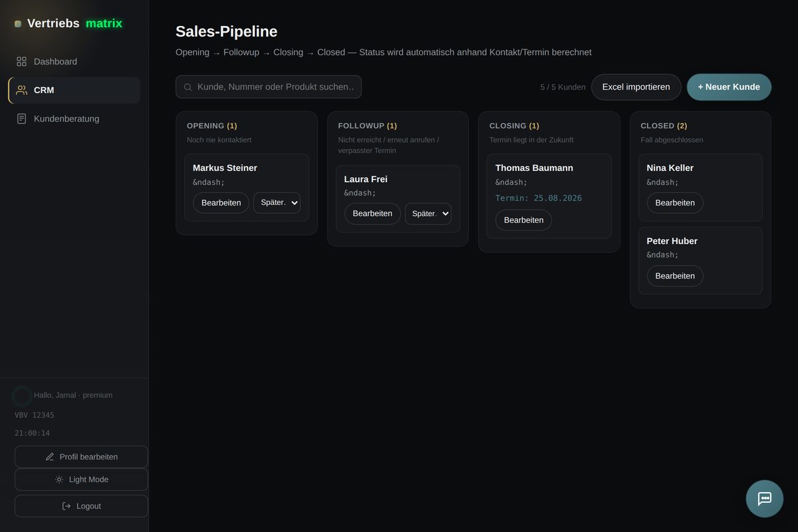
Task: Click Noch nie kontaktiert subtitle
Action: click(x=219, y=140)
